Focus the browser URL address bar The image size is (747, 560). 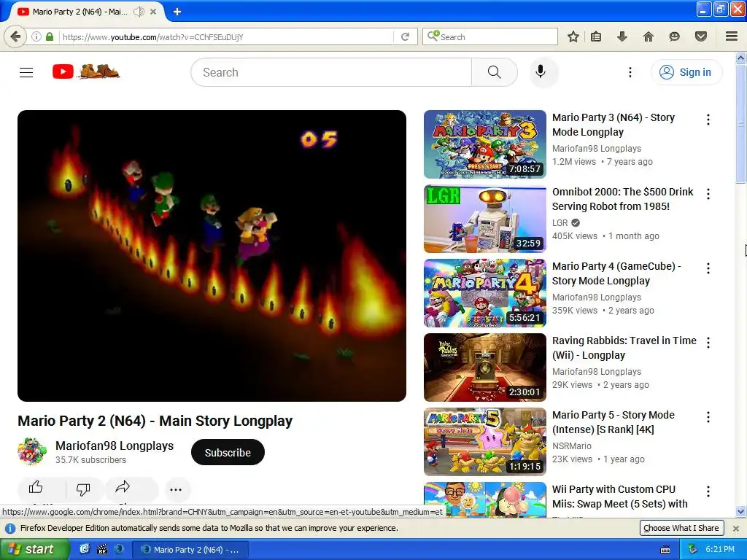pos(226,36)
